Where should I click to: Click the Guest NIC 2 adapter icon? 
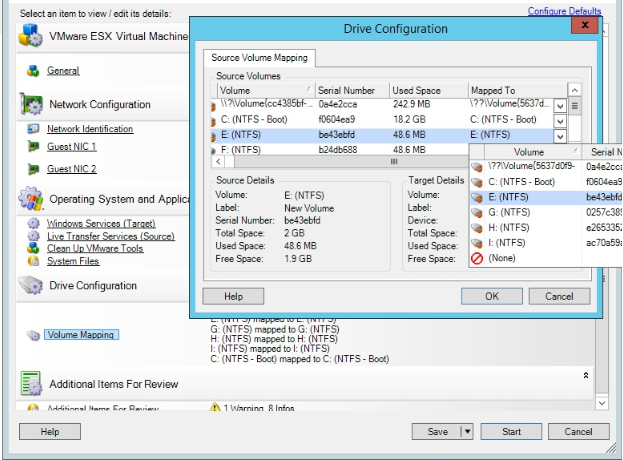pos(33,169)
